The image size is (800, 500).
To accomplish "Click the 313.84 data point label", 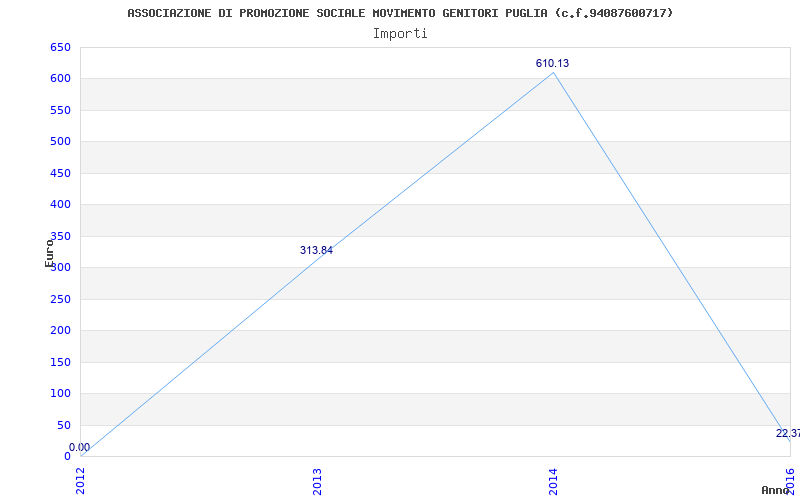I will [x=316, y=250].
